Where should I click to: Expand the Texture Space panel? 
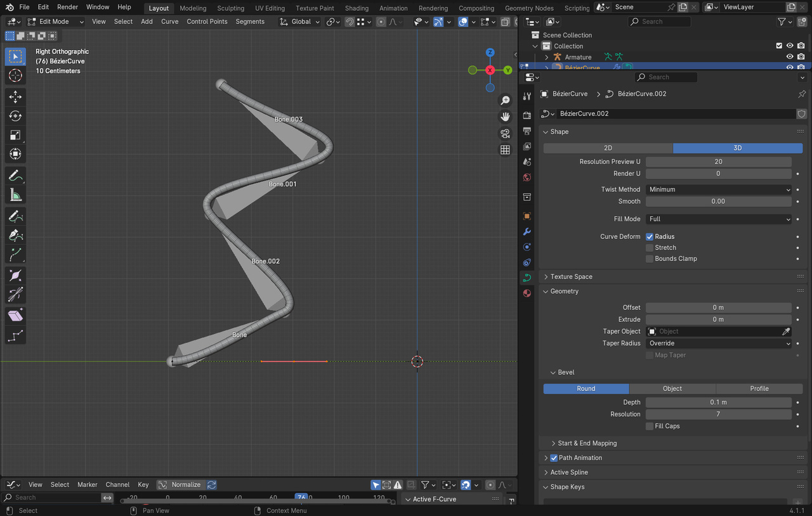click(571, 277)
